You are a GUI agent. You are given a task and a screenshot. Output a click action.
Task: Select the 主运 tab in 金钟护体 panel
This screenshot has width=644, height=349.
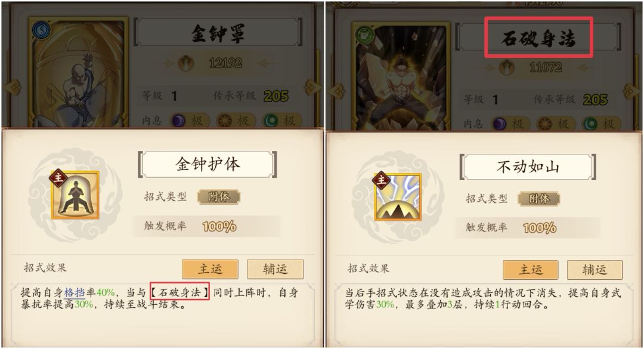pos(210,269)
